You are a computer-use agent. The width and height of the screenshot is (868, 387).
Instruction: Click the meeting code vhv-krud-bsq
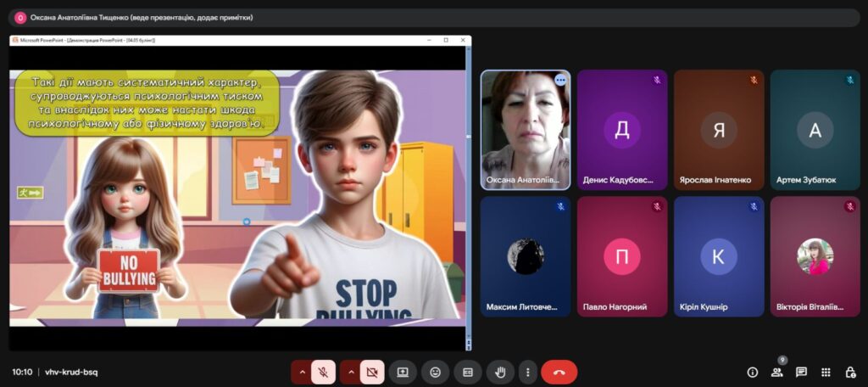(x=71, y=372)
